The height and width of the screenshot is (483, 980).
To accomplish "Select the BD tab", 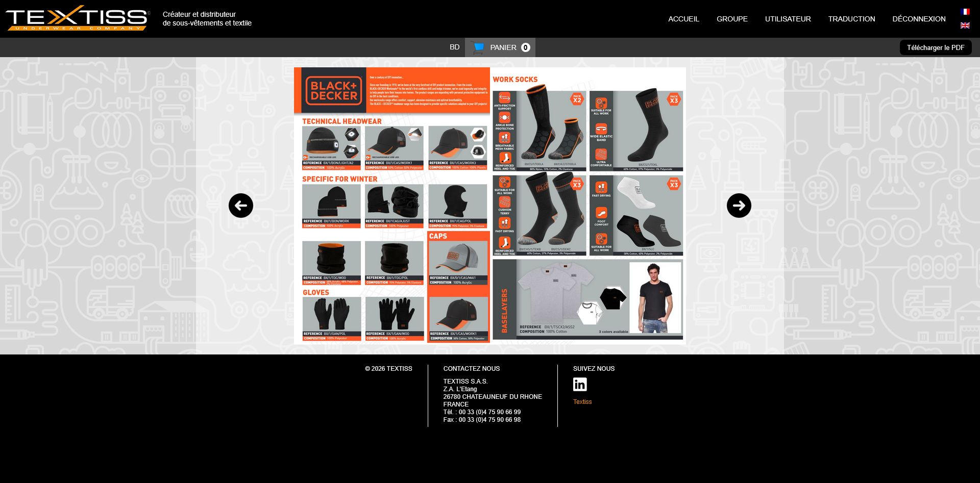I will [454, 47].
